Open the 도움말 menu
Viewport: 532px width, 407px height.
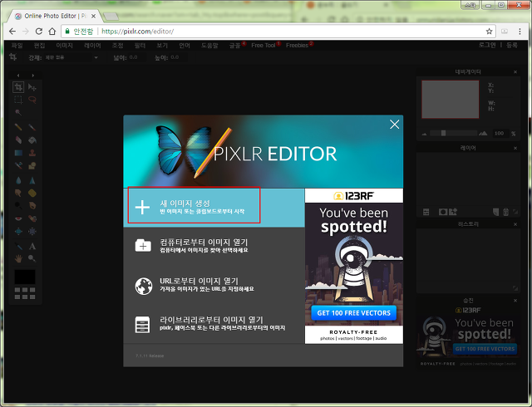tap(209, 46)
